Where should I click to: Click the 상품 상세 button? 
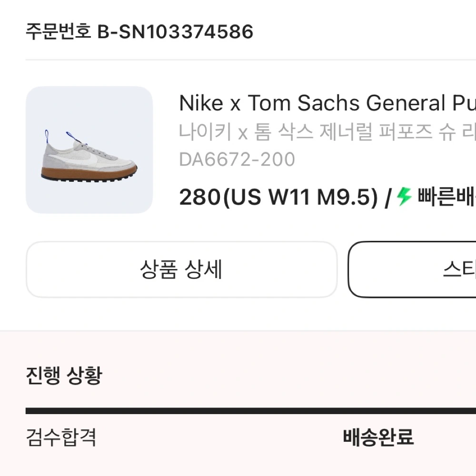tap(181, 270)
